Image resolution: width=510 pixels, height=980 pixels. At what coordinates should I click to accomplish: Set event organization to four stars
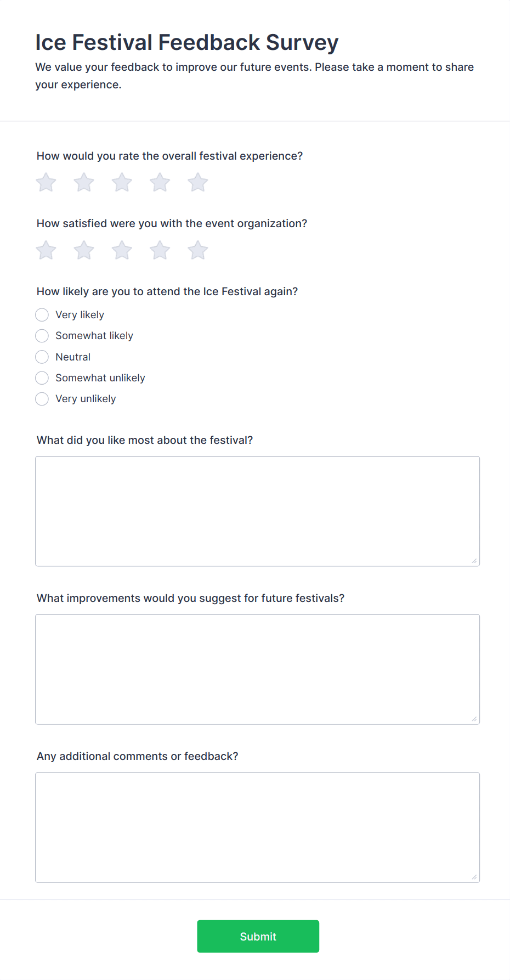pyautogui.click(x=160, y=251)
